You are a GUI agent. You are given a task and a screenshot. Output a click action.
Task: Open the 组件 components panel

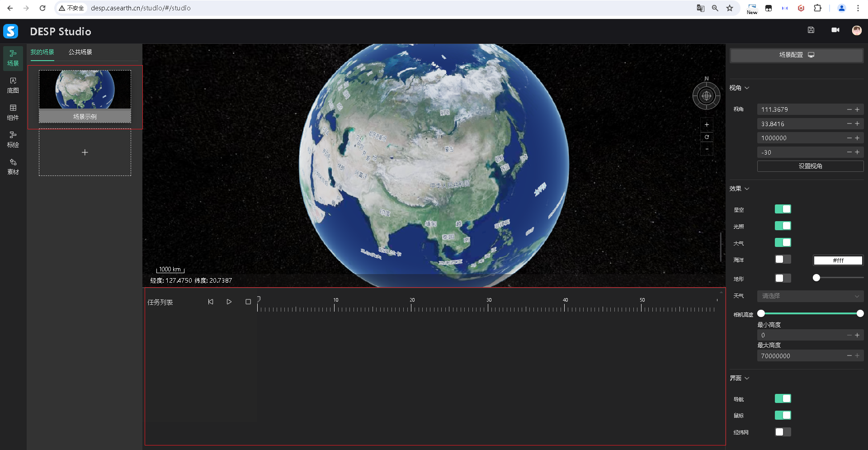click(x=13, y=112)
